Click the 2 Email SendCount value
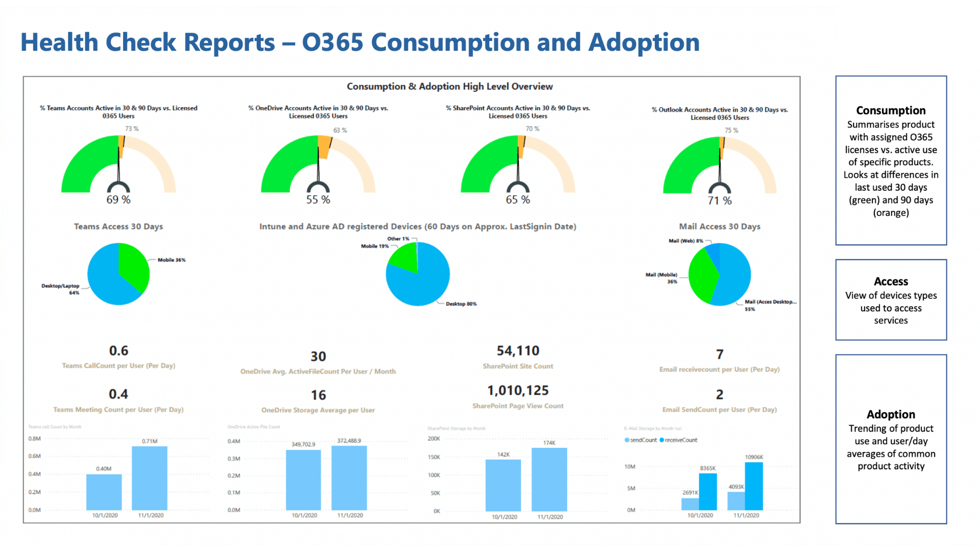The height and width of the screenshot is (551, 980). (720, 394)
